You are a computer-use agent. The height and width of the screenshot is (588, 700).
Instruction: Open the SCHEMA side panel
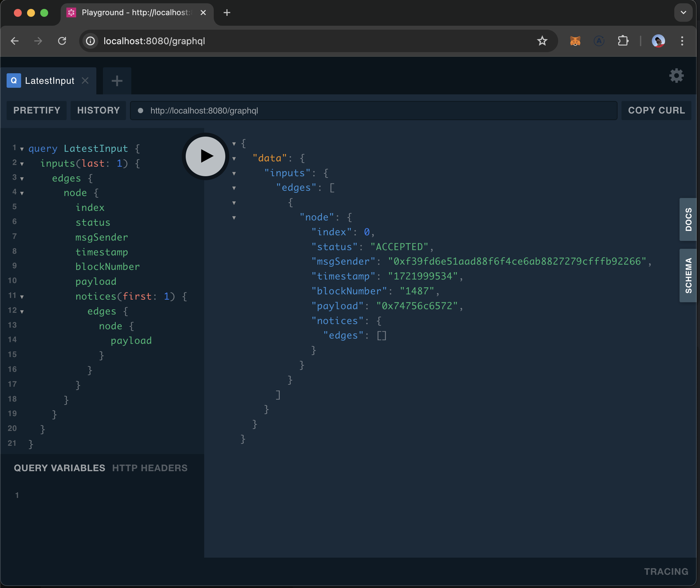687,275
